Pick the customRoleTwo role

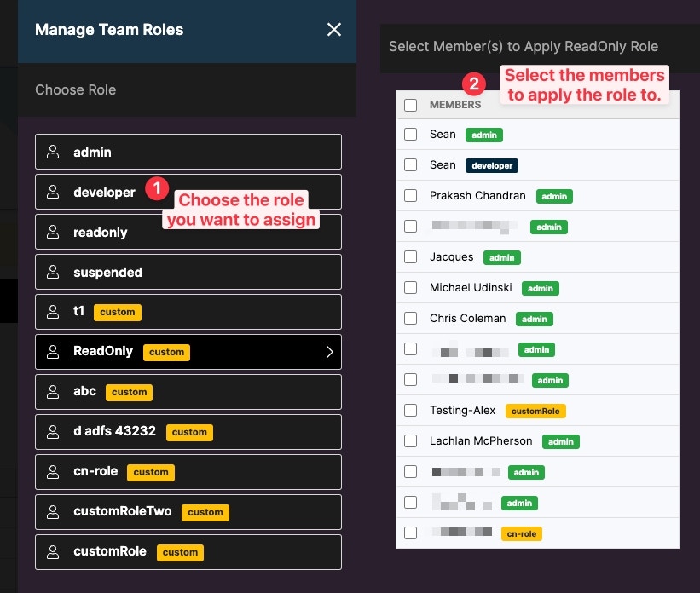click(188, 512)
